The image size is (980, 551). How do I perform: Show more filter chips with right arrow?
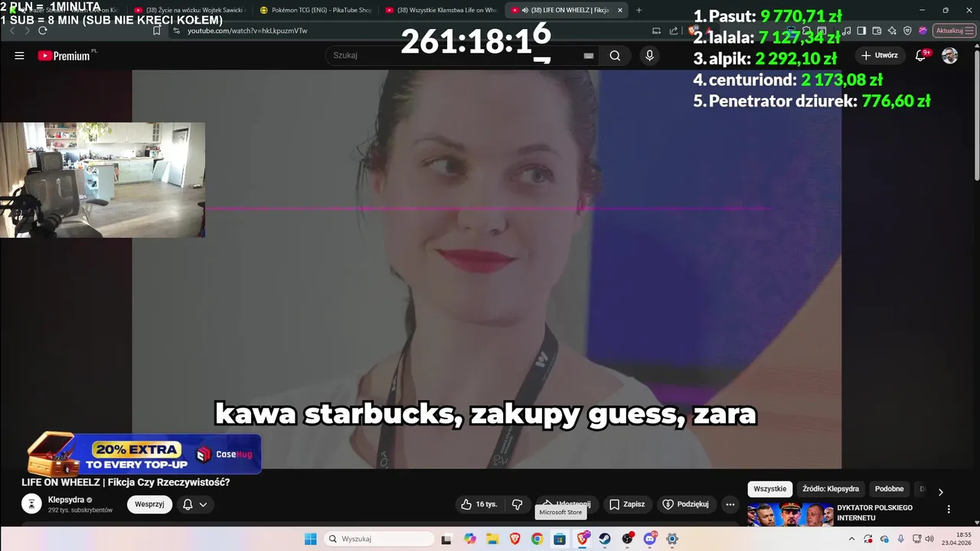(941, 491)
